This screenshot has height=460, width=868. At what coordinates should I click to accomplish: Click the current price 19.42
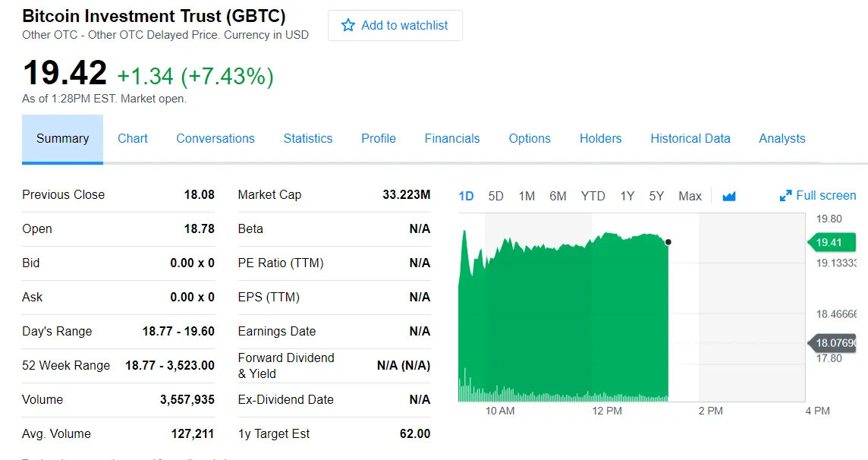point(64,73)
